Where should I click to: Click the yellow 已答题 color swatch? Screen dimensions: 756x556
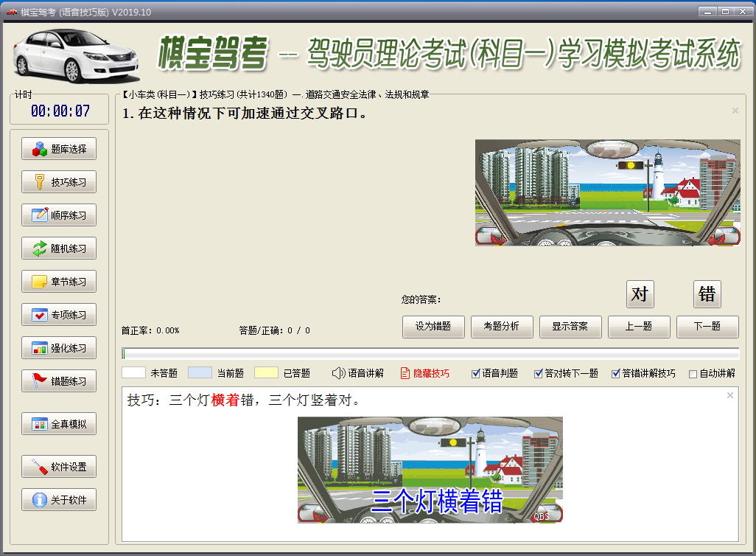pos(266,372)
